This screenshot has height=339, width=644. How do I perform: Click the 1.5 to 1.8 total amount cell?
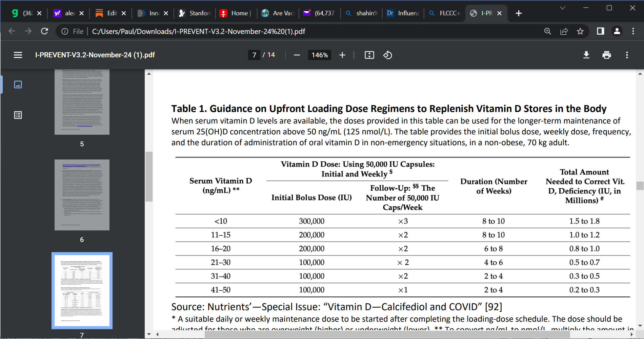click(x=584, y=221)
